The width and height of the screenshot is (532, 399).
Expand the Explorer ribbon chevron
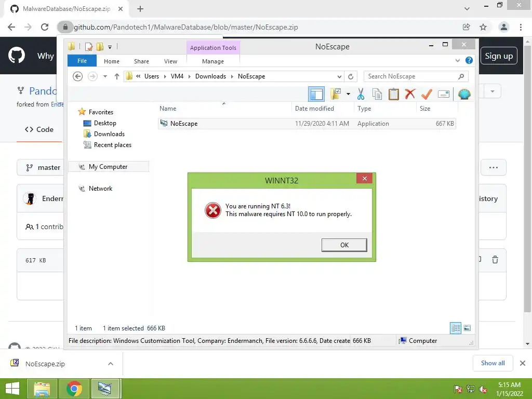[x=457, y=60]
